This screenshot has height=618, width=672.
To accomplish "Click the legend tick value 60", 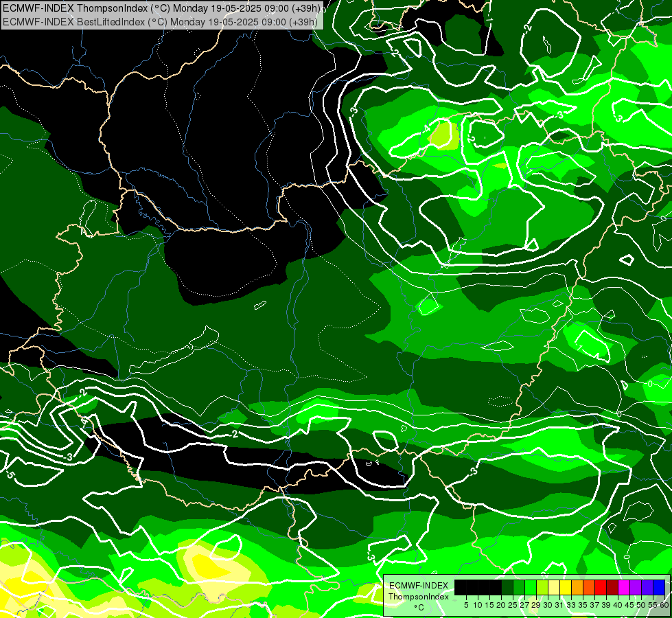I will (664, 605).
